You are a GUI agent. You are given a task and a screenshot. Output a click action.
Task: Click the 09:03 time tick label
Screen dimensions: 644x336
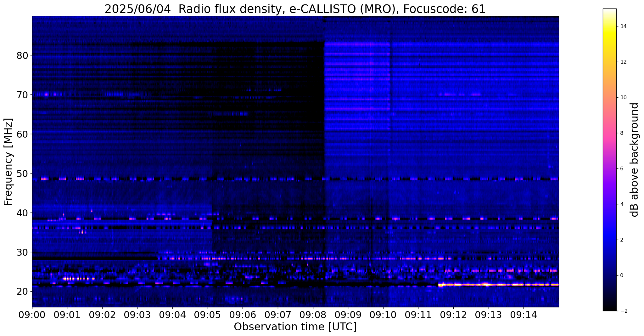coord(137,315)
